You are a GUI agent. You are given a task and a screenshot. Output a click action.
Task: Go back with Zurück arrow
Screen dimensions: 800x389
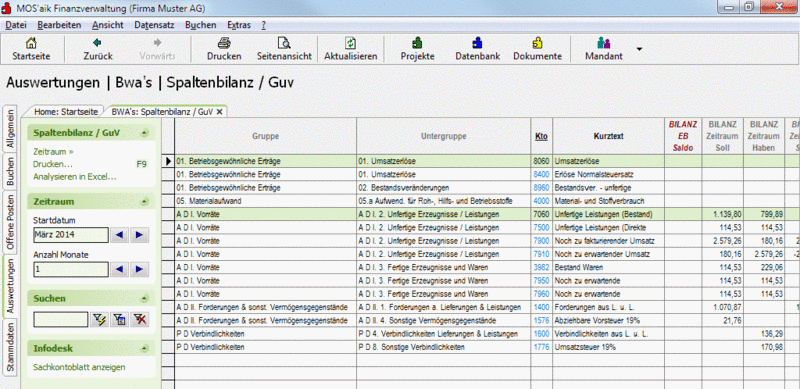click(x=97, y=43)
